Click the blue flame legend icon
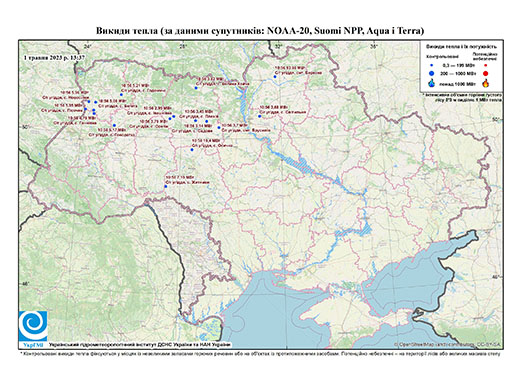The width and height of the screenshot is (520, 368). (x=431, y=83)
